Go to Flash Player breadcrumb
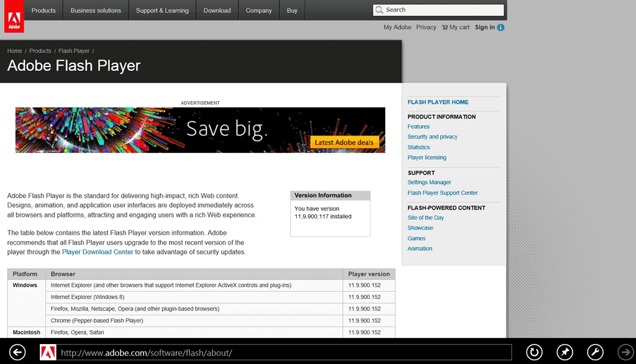 74,51
